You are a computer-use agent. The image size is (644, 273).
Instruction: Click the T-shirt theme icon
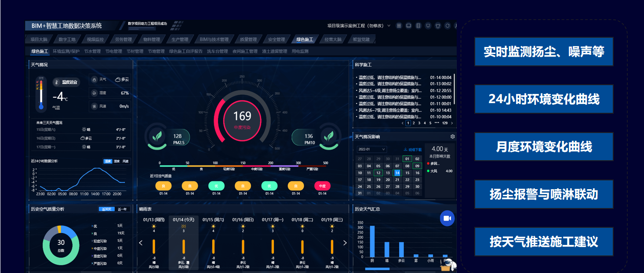pyautogui.click(x=437, y=26)
